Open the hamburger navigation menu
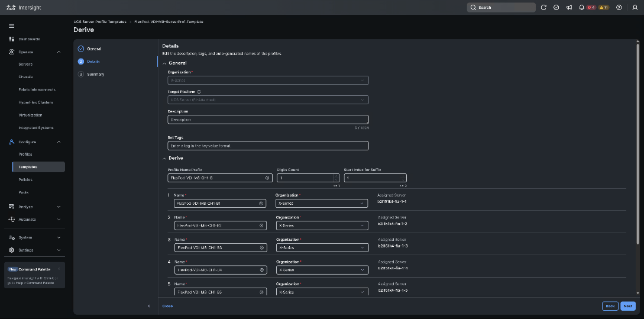The width and height of the screenshot is (644, 319). pos(11,26)
